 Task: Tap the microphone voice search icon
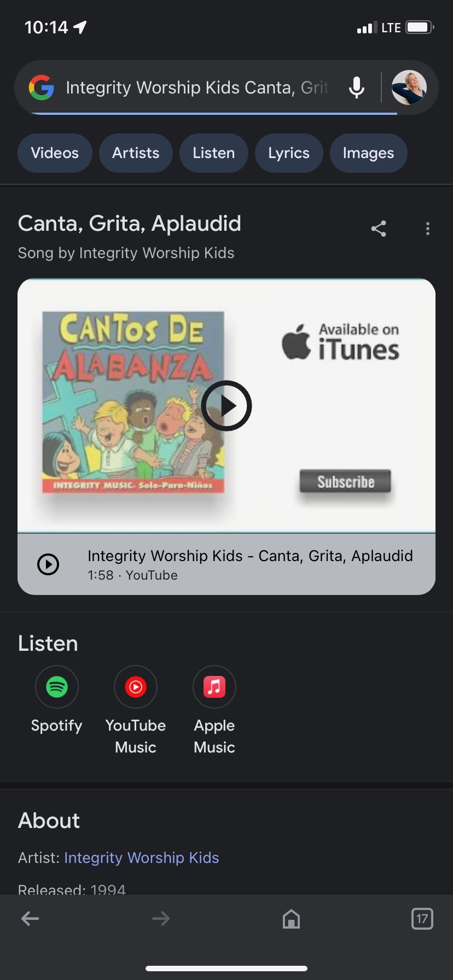tap(357, 87)
